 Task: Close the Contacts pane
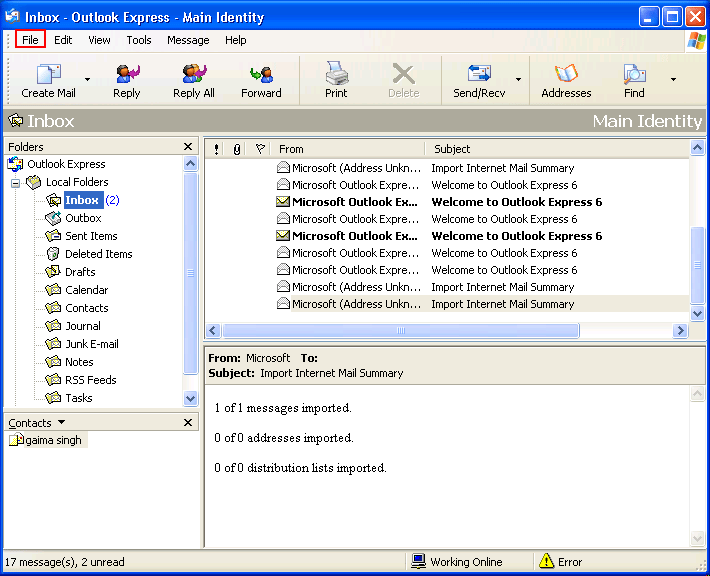tap(188, 422)
